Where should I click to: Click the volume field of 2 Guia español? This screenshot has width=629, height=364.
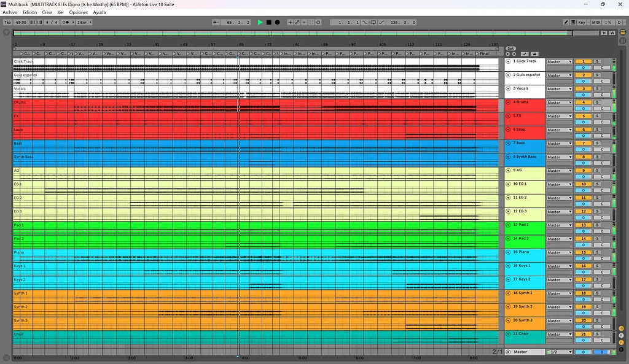[x=584, y=82]
